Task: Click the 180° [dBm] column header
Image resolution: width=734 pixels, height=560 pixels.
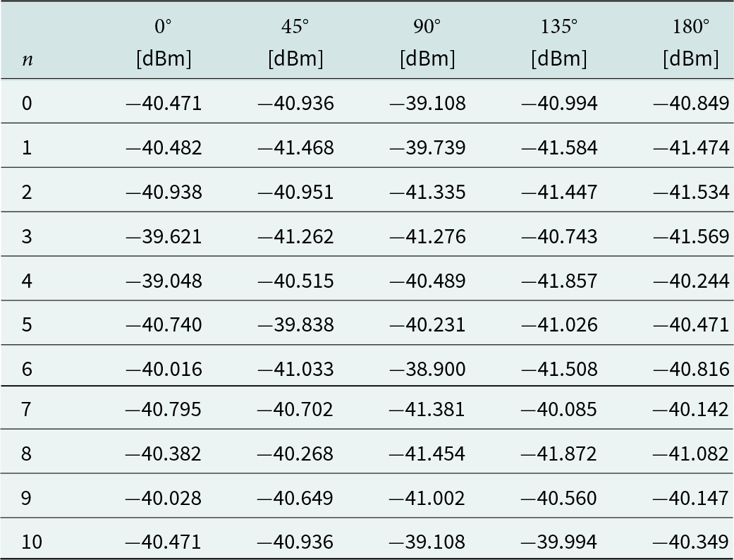Action: [x=691, y=42]
